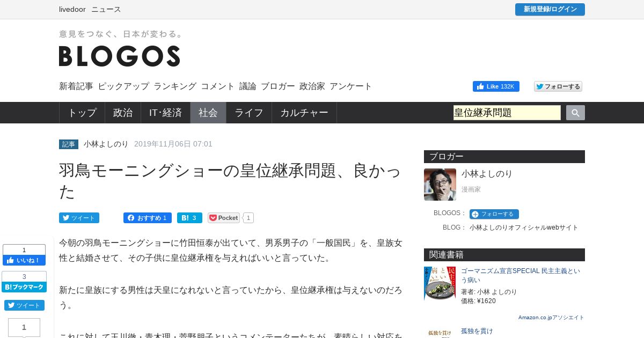The height and width of the screenshot is (338, 644).
Task: Save the article with the Pocket button
Action: [224, 218]
